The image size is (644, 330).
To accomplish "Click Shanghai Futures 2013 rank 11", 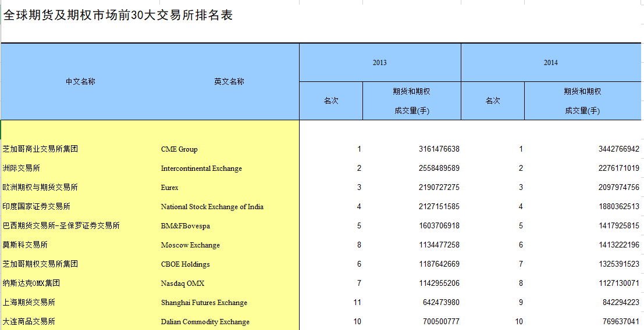I will click(357, 302).
